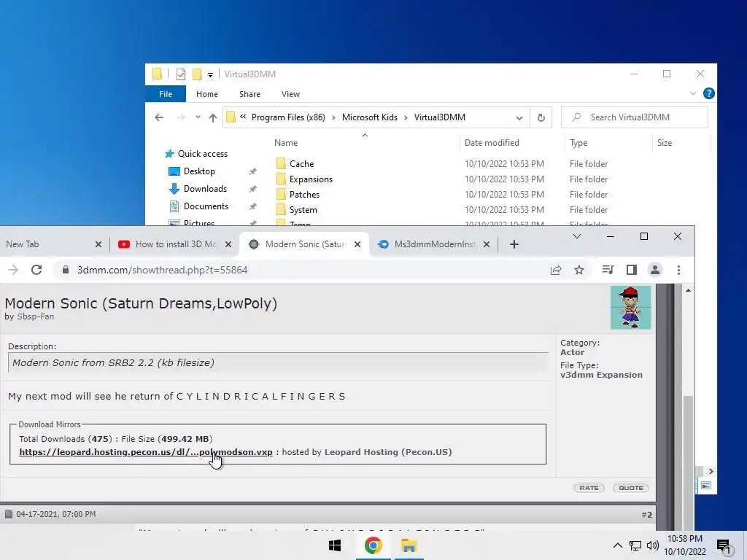Click the Search Virtual3DMM field

(x=634, y=117)
